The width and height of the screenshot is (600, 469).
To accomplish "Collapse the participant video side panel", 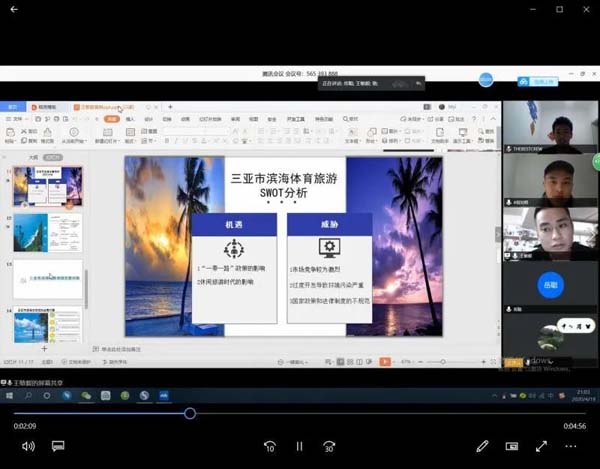I will pos(500,233).
